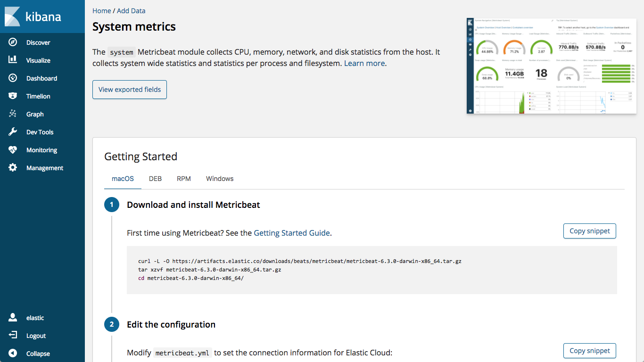Viewport: 644px width, 362px height.
Task: Choose Graph in the side navigation
Action: tap(35, 114)
